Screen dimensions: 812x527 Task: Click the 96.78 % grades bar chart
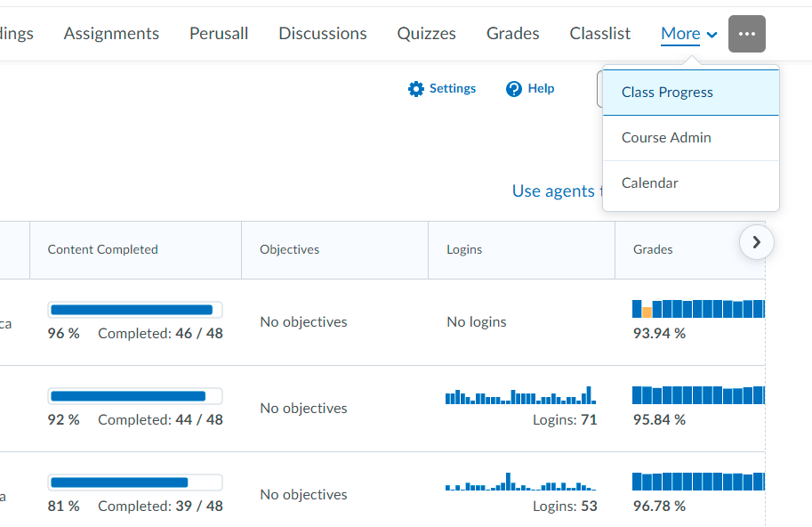[x=698, y=482]
